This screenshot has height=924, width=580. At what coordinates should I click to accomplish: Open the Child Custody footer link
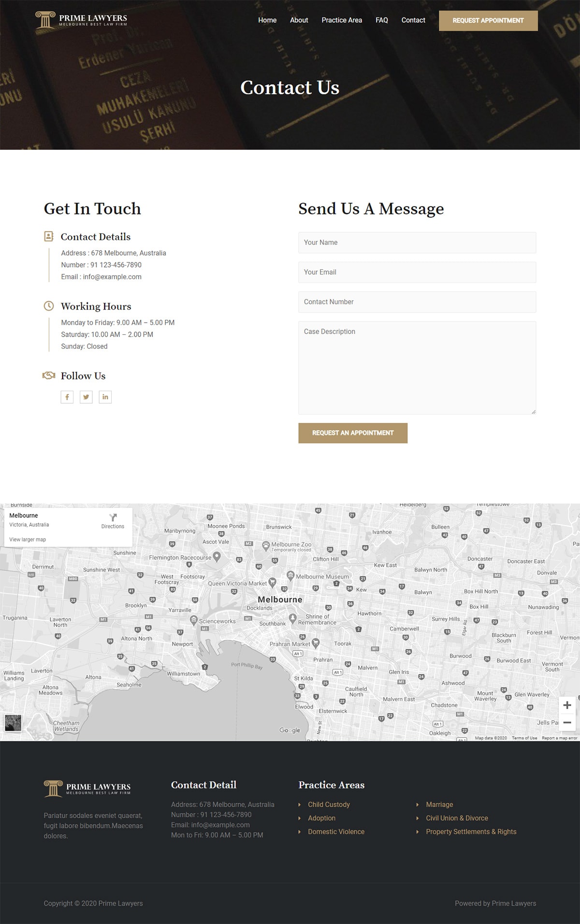tap(329, 805)
